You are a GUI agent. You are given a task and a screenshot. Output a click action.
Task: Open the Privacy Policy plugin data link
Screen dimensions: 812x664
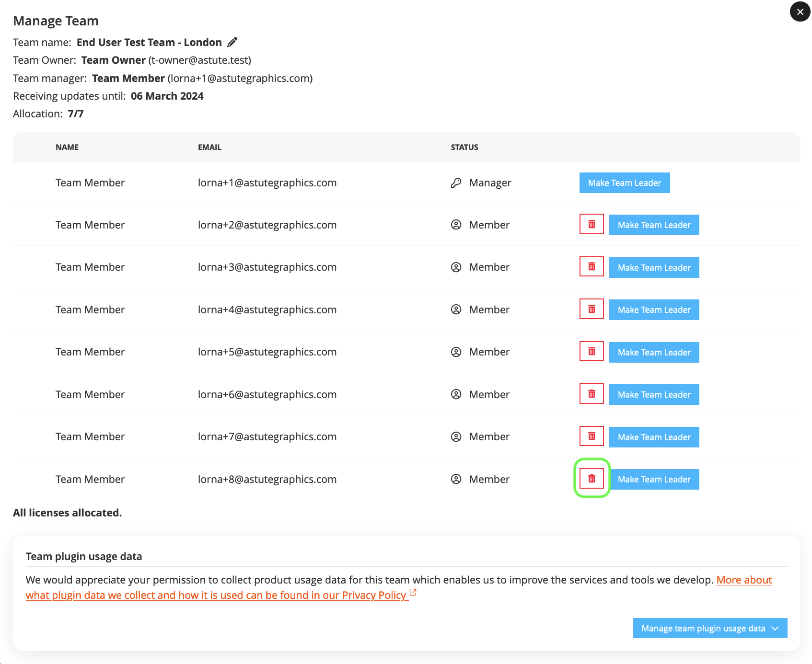coord(216,595)
